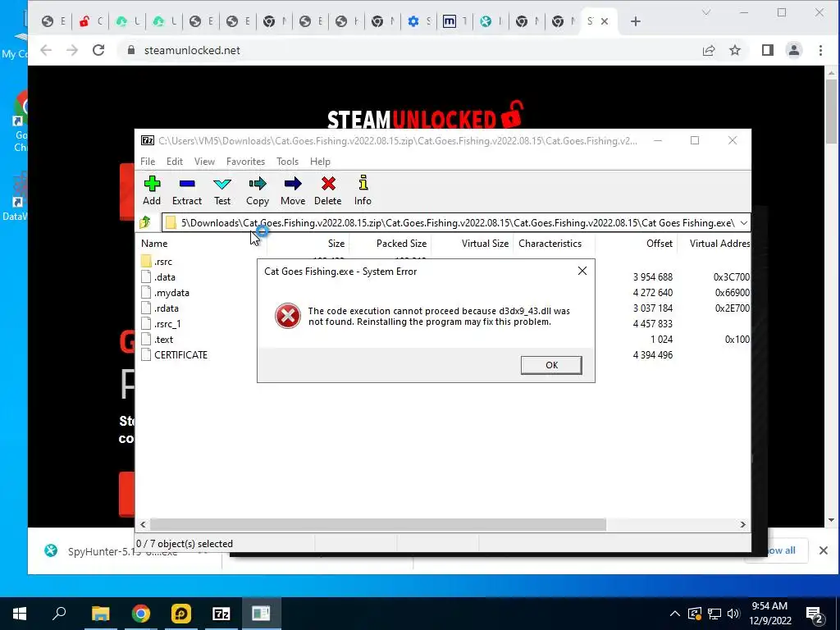This screenshot has height=630, width=840.
Task: Open the File menu in 7-Zip
Action: tap(148, 162)
